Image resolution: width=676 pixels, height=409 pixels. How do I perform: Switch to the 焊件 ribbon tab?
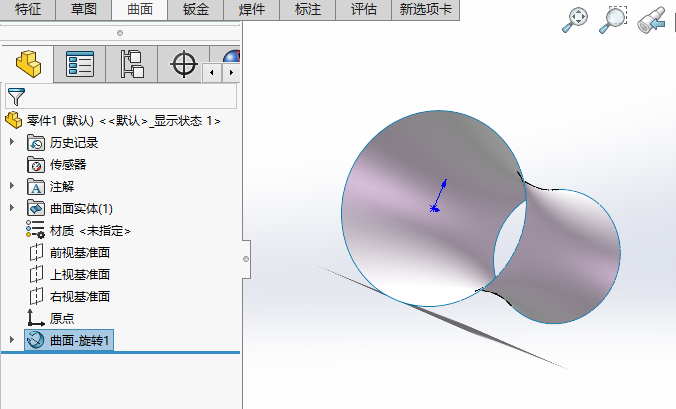(x=252, y=9)
